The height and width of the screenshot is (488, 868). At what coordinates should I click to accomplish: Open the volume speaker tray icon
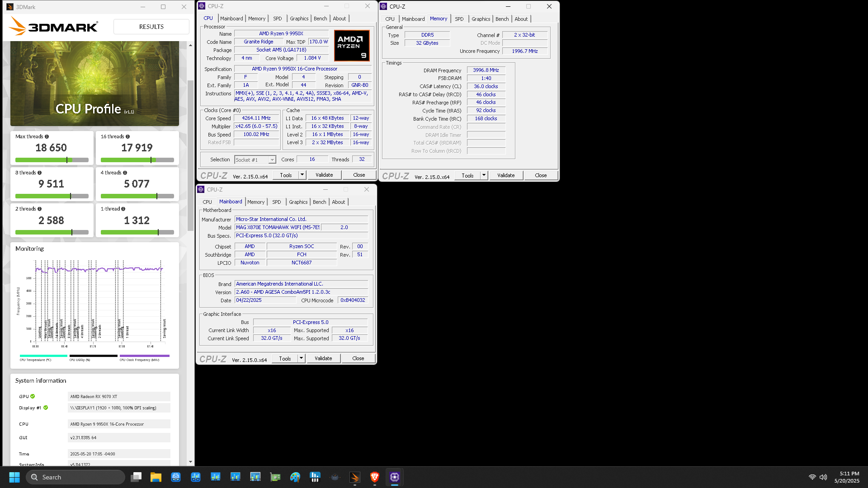[x=823, y=477]
